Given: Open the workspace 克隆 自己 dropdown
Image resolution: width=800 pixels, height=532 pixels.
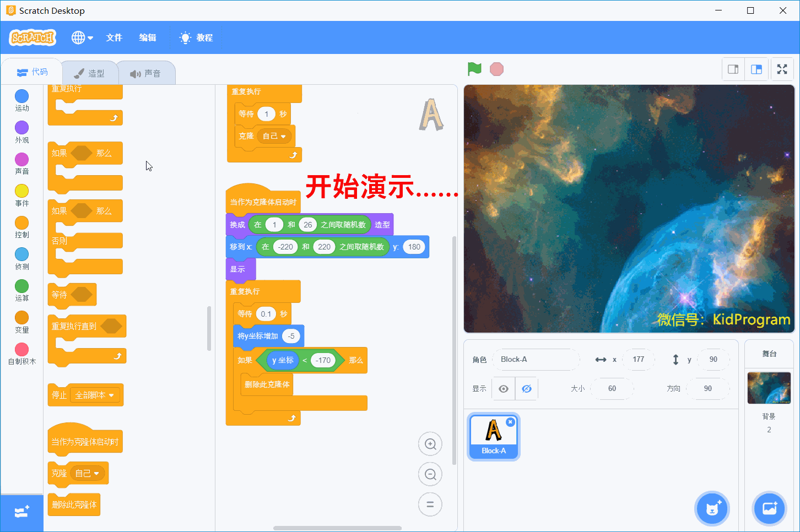Looking at the screenshot, I should coord(274,137).
